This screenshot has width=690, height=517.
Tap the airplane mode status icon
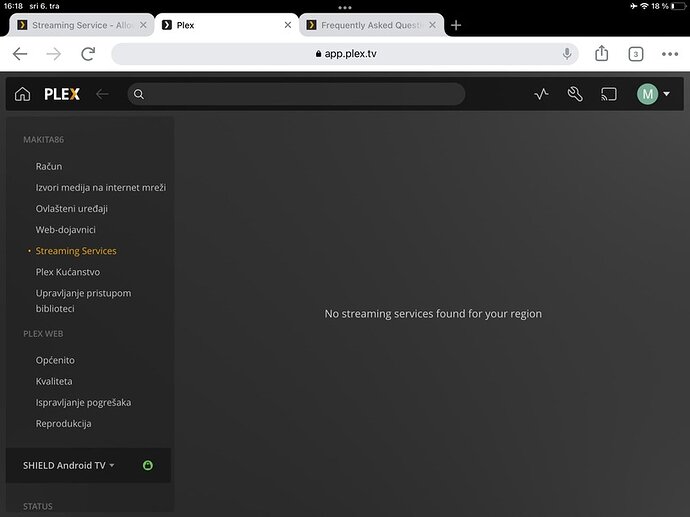pos(634,6)
